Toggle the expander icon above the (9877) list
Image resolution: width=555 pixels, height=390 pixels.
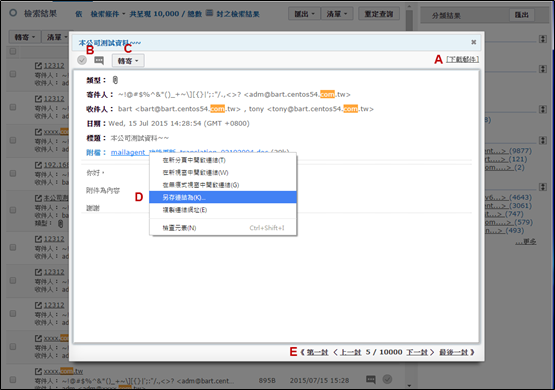click(x=543, y=140)
